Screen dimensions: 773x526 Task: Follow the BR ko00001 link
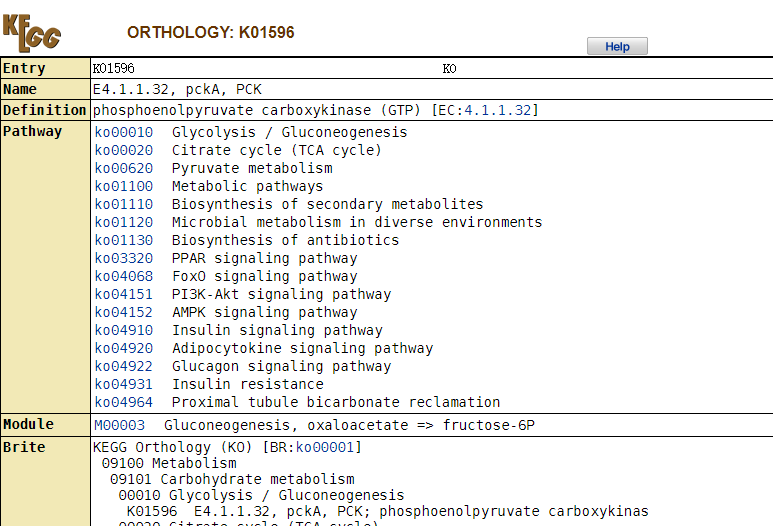click(x=325, y=447)
